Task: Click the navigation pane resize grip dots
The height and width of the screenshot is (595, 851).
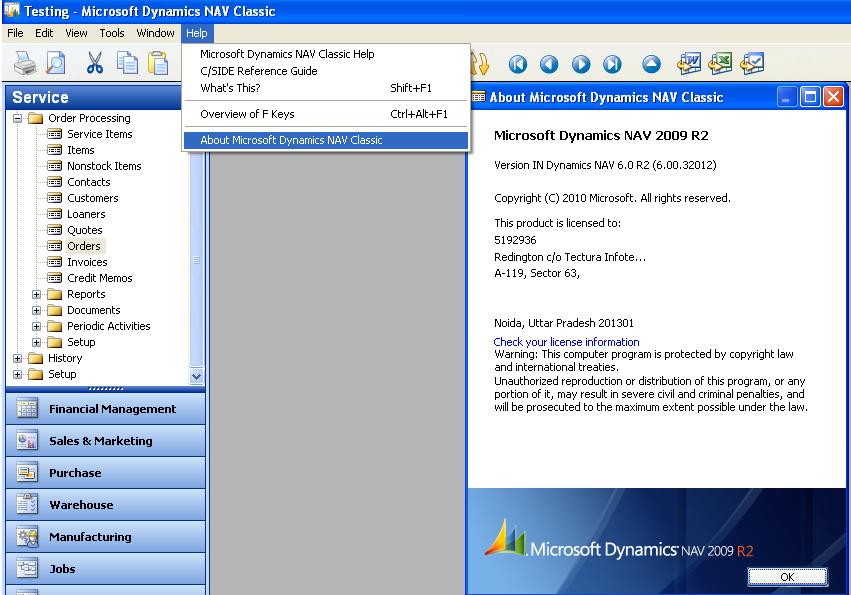Action: tap(105, 389)
